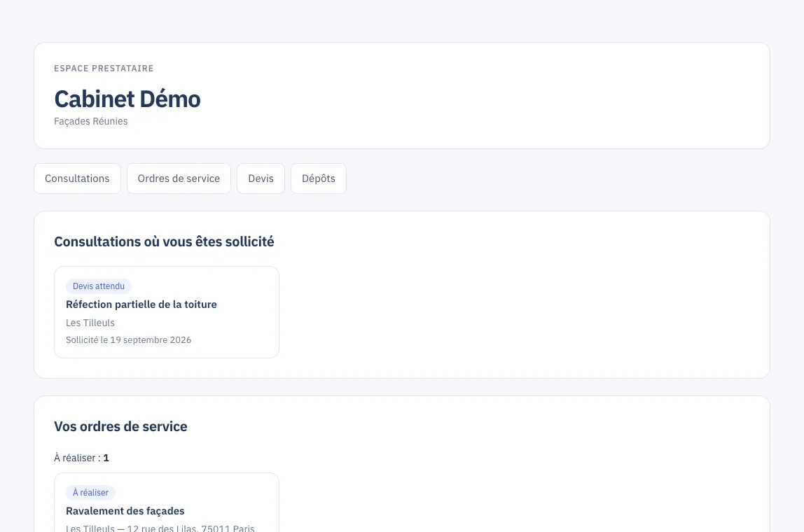Click the À réaliser badge on Ravalement card

90,493
